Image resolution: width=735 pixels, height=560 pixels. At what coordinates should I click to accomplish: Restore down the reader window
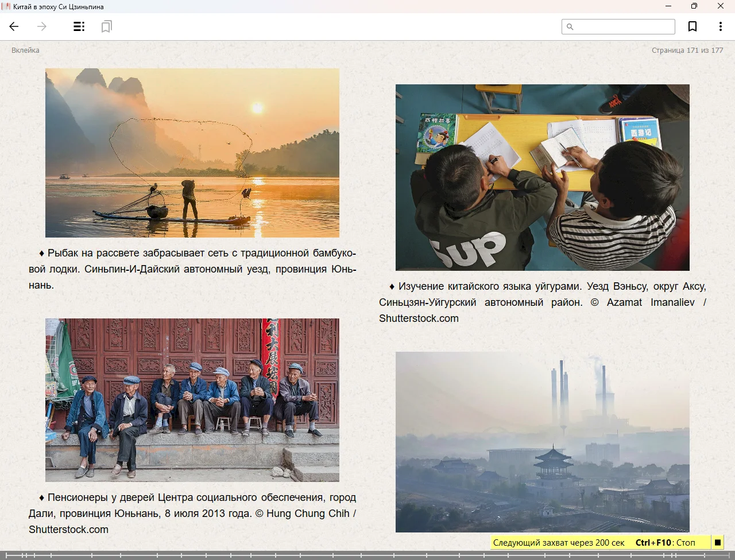[694, 6]
